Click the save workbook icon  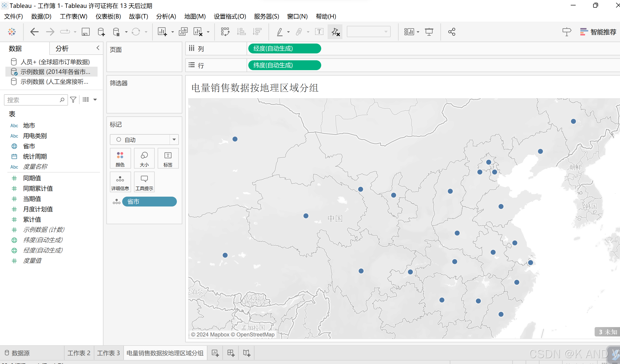pos(85,32)
